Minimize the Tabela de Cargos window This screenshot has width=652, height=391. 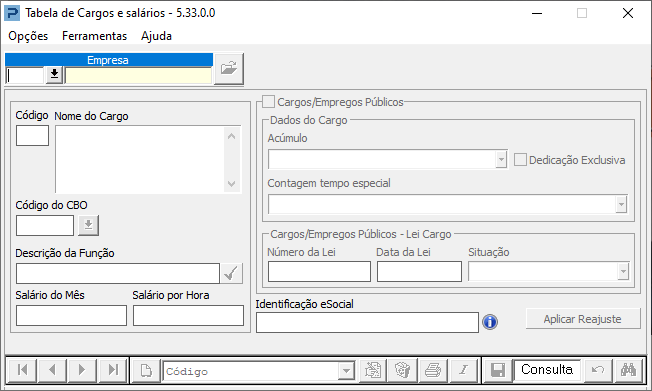[x=537, y=13]
